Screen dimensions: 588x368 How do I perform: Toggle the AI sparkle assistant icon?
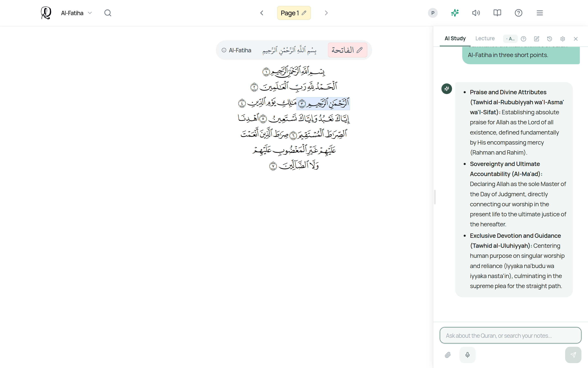[x=455, y=13]
